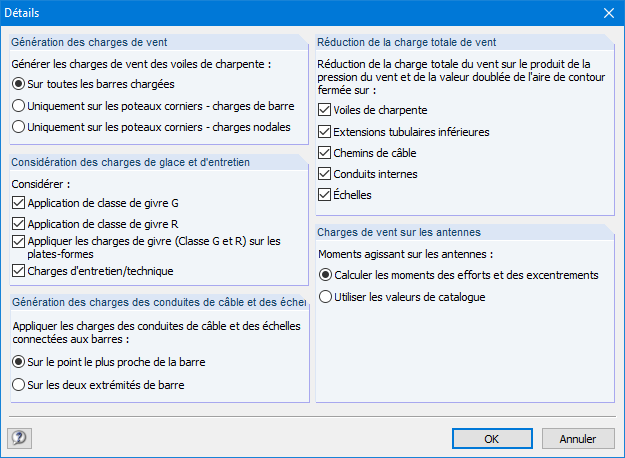Select corner posts 'charges de barre' option
Screen dimensions: 625x458
(x=18, y=105)
